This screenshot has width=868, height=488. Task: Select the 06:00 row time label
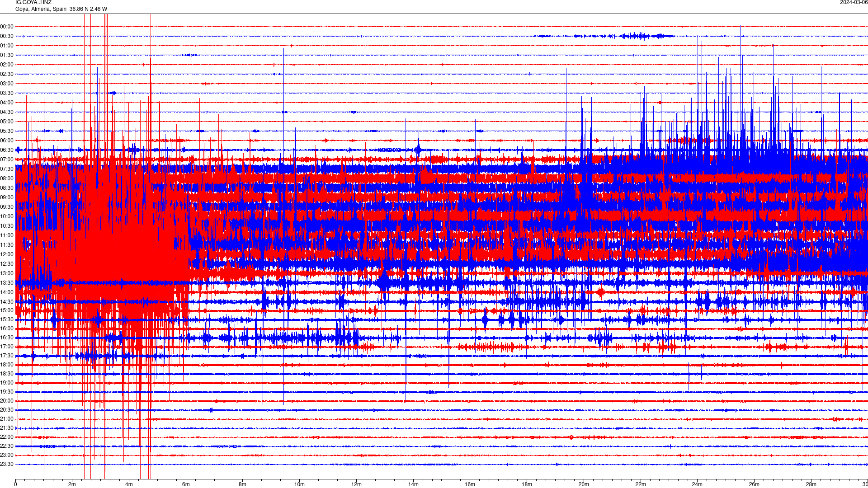(x=7, y=141)
